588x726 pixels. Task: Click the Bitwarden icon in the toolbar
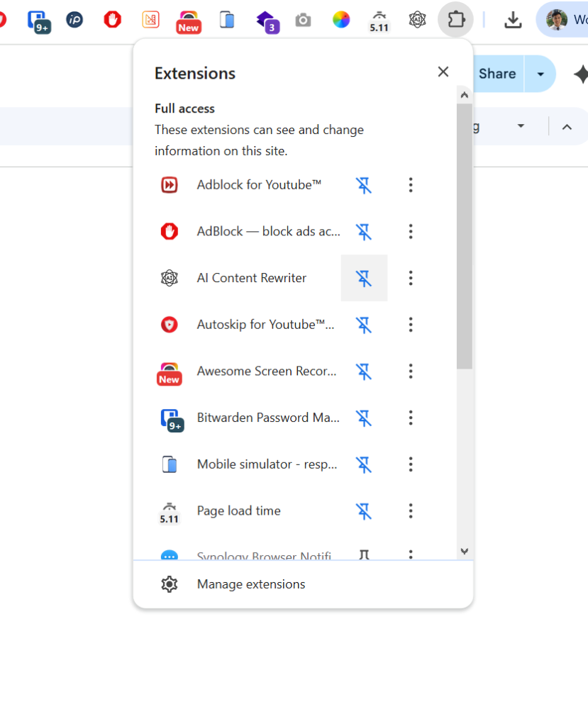(x=39, y=20)
